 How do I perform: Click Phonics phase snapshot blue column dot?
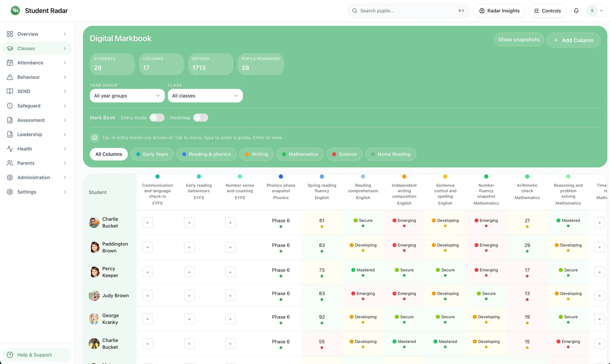click(281, 177)
